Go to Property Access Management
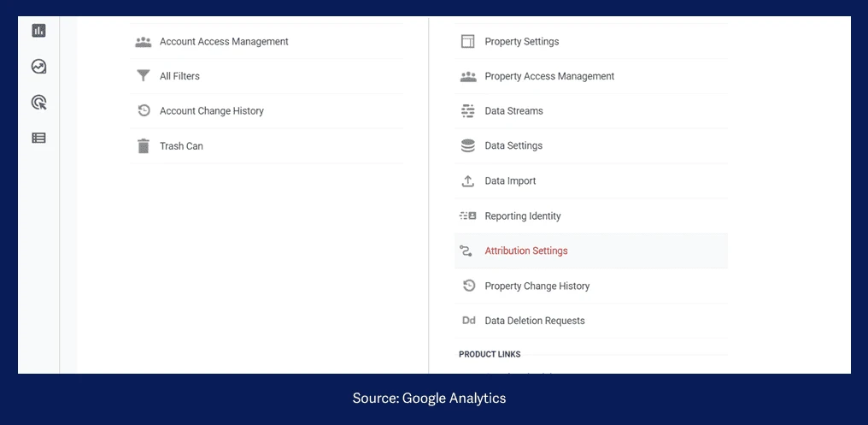This screenshot has width=868, height=425. click(548, 76)
